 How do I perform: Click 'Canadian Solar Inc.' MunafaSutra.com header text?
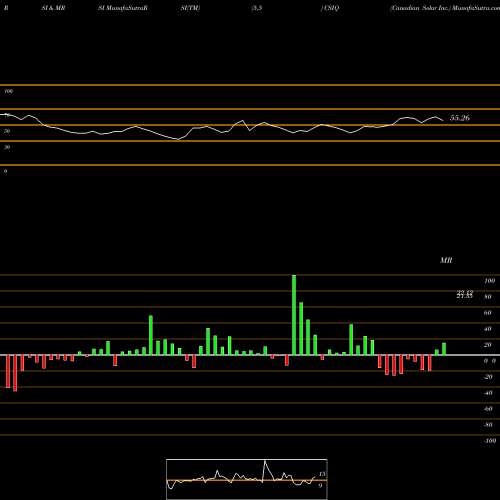(445, 8)
